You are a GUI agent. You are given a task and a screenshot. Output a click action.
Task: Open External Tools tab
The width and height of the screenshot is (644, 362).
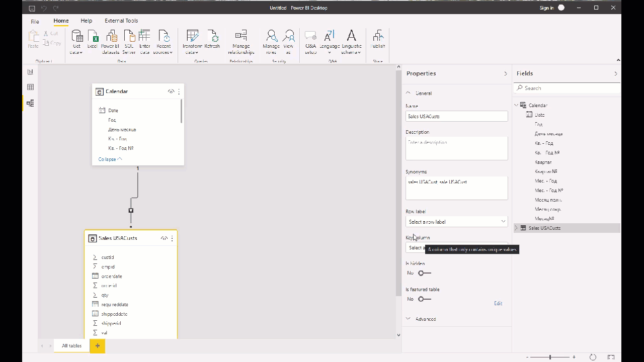121,21
